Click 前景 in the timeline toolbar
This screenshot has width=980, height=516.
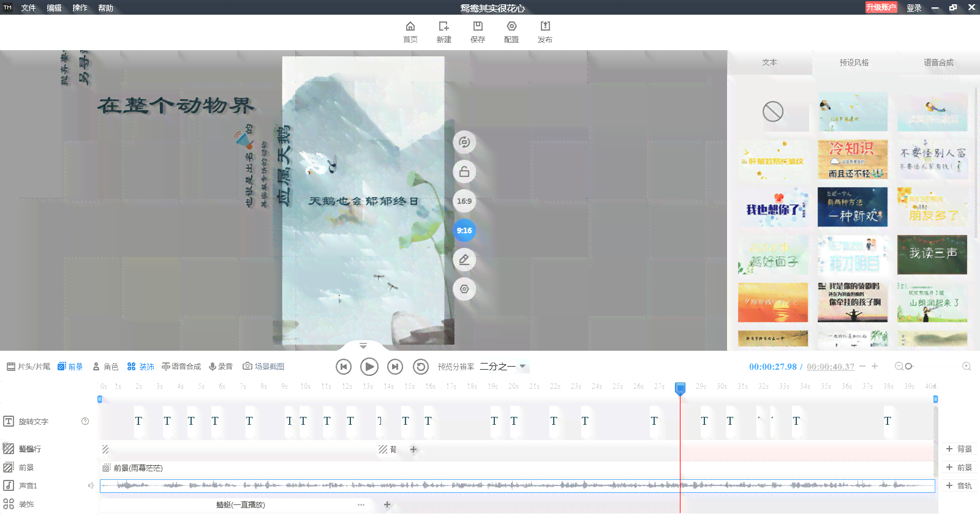pos(70,367)
